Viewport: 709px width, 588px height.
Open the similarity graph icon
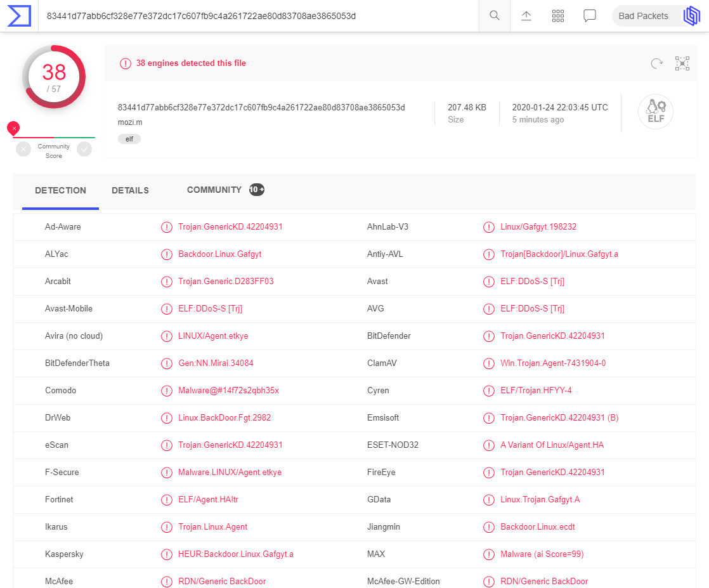point(682,63)
